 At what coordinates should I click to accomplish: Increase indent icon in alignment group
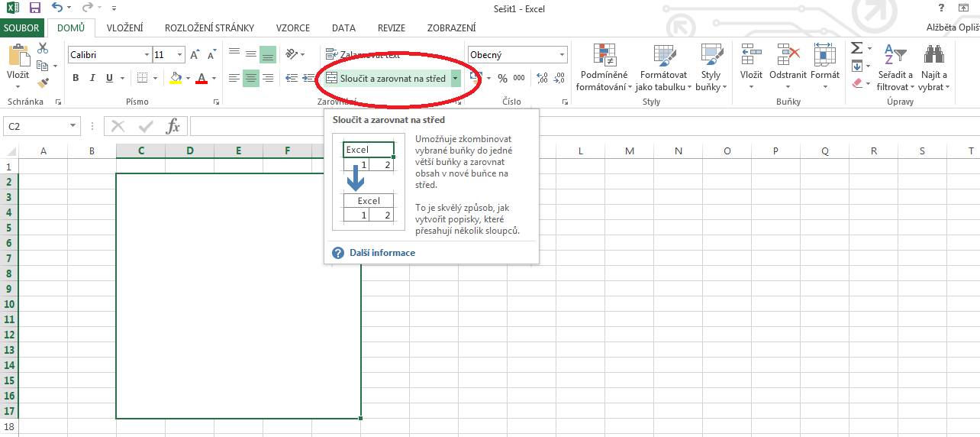pyautogui.click(x=308, y=78)
